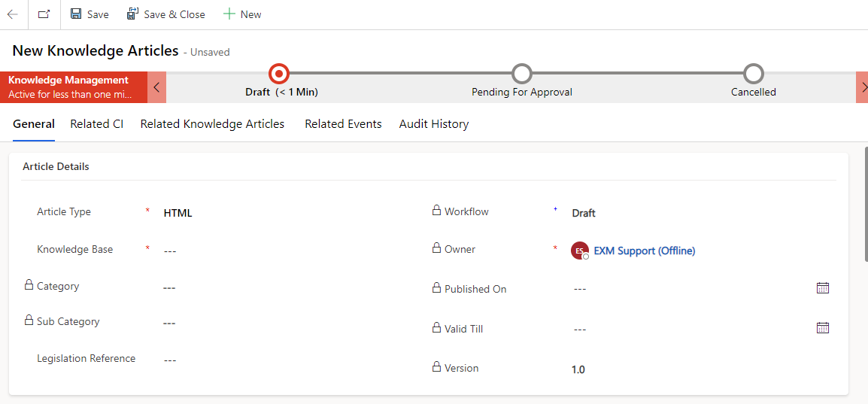
Task: Click the back arrow icon
Action: 12,14
